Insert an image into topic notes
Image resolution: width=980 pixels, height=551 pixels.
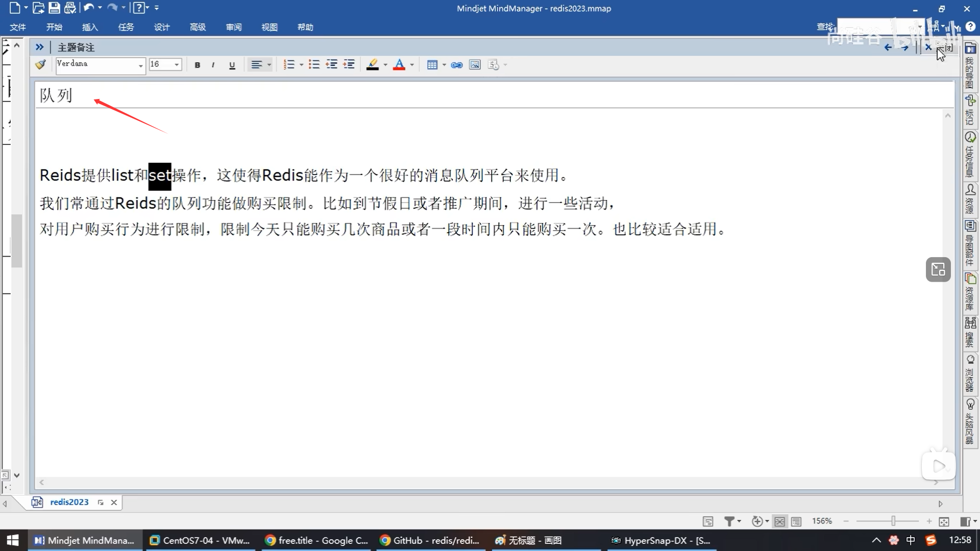(475, 65)
